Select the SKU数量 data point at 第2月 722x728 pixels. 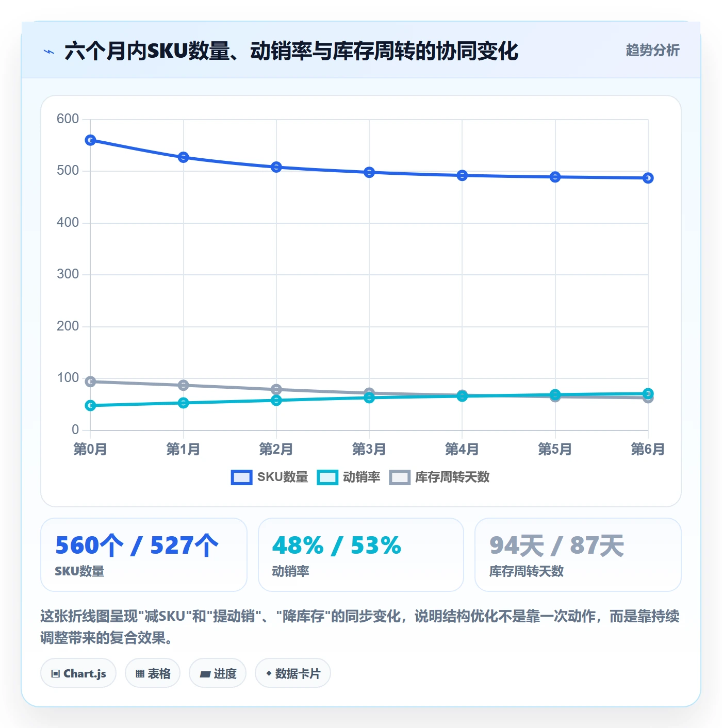click(276, 167)
